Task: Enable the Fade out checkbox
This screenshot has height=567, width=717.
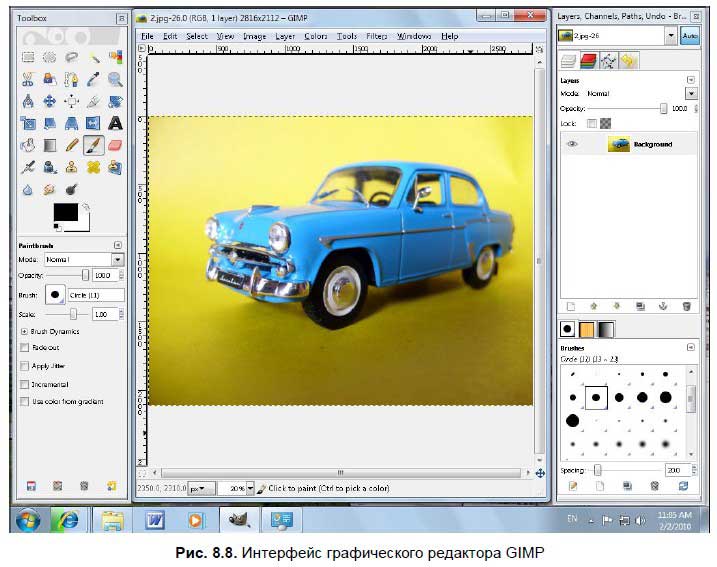Action: point(25,347)
